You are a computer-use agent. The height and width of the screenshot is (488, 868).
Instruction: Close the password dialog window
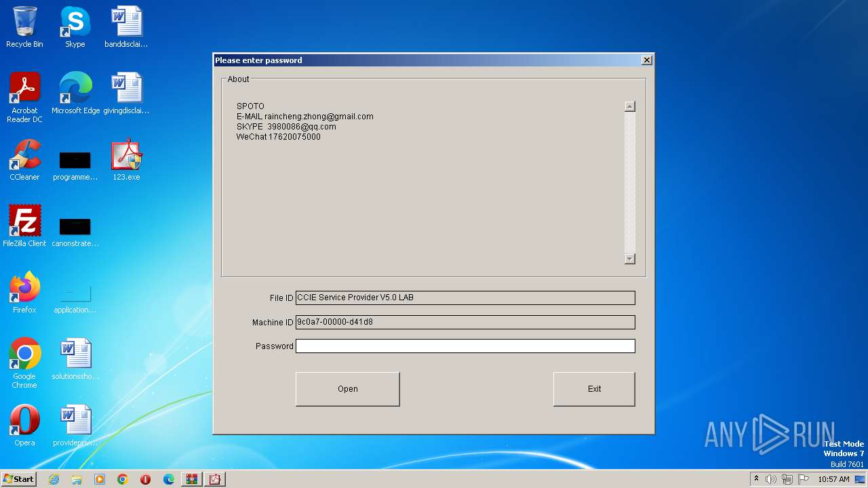(x=646, y=60)
